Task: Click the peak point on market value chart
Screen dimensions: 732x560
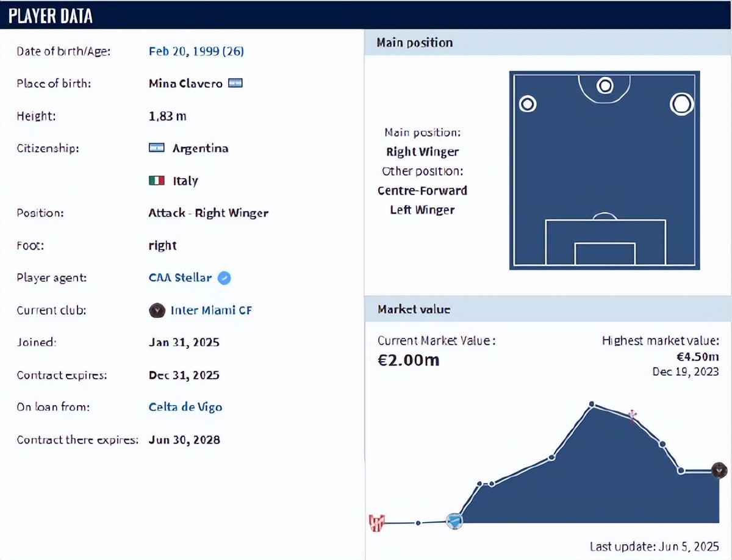Action: (592, 404)
